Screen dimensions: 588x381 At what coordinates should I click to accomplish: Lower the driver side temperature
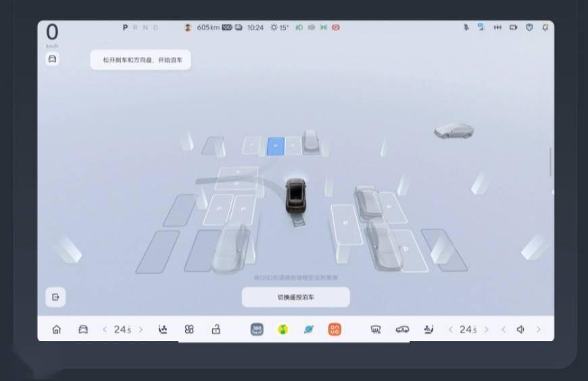click(105, 330)
